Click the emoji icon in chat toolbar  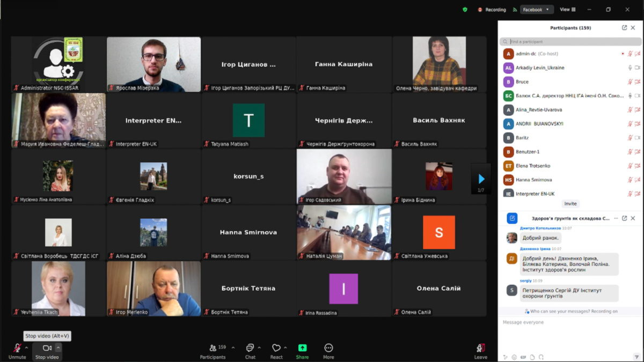click(514, 357)
